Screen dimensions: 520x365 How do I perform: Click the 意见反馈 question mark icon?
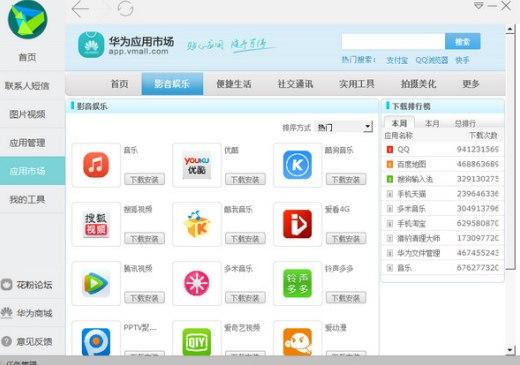[x=7, y=341]
